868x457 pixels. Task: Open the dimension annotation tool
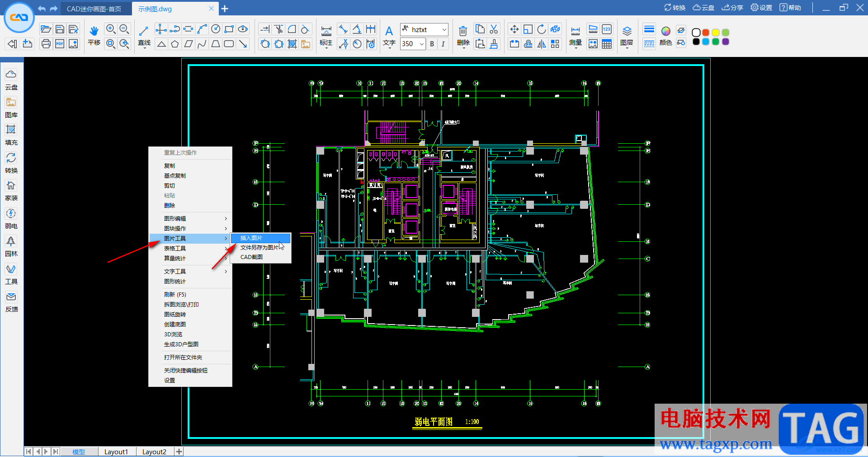pos(326,36)
